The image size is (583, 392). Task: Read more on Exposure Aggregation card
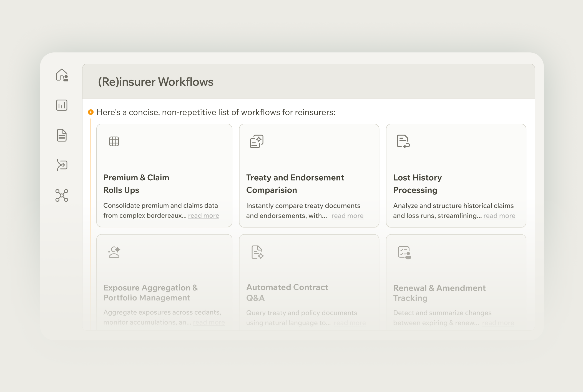[209, 322]
